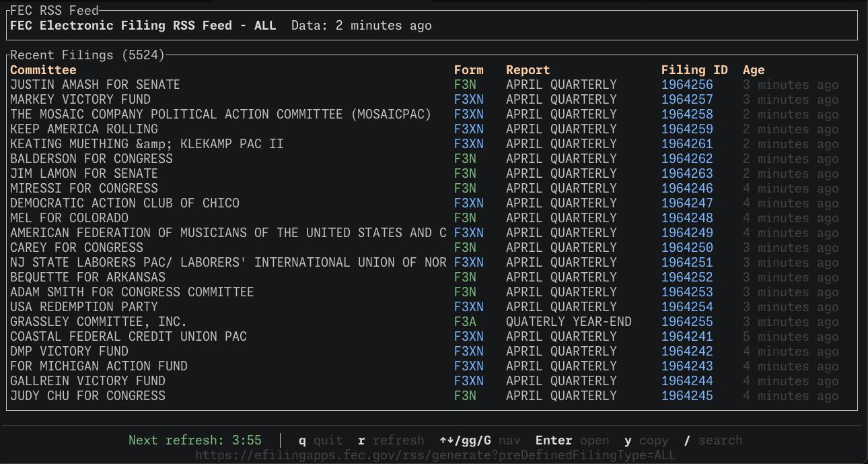Image resolution: width=868 pixels, height=464 pixels.
Task: Click F3A form type in Grassley row
Action: click(465, 322)
